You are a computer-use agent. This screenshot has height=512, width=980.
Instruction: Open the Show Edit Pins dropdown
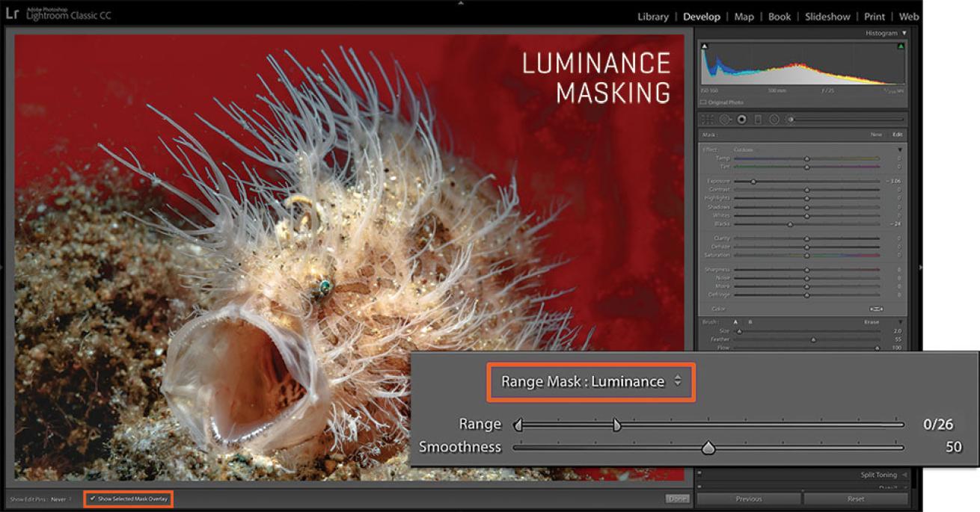(61, 499)
